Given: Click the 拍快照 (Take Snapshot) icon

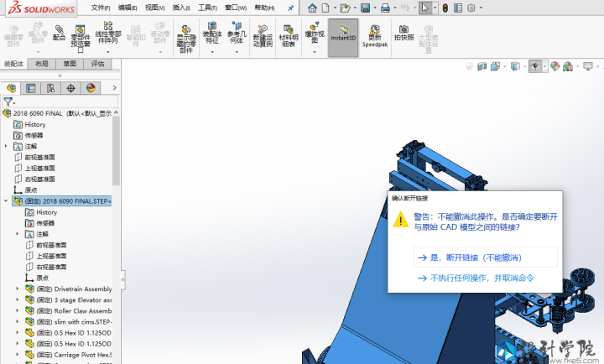Looking at the screenshot, I should (404, 32).
